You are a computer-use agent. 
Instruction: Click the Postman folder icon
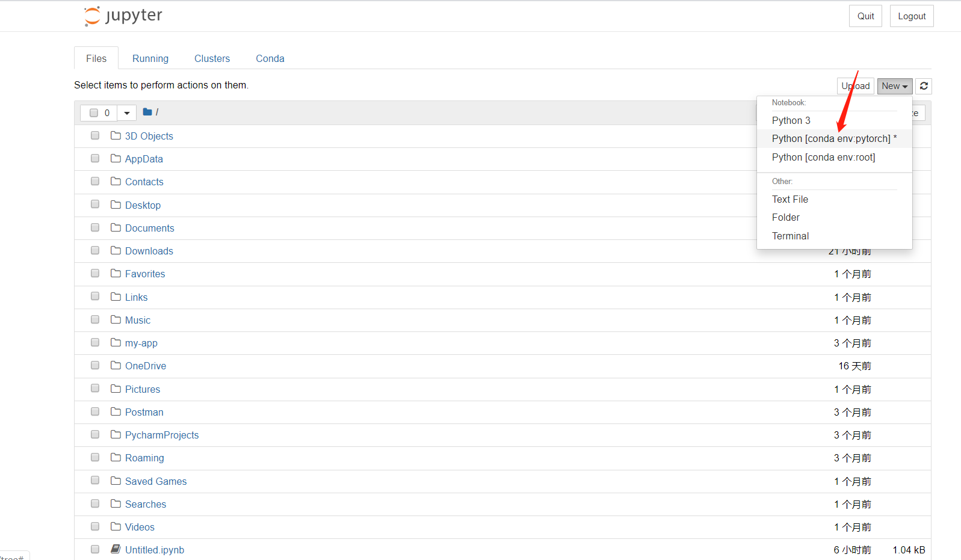coord(116,412)
